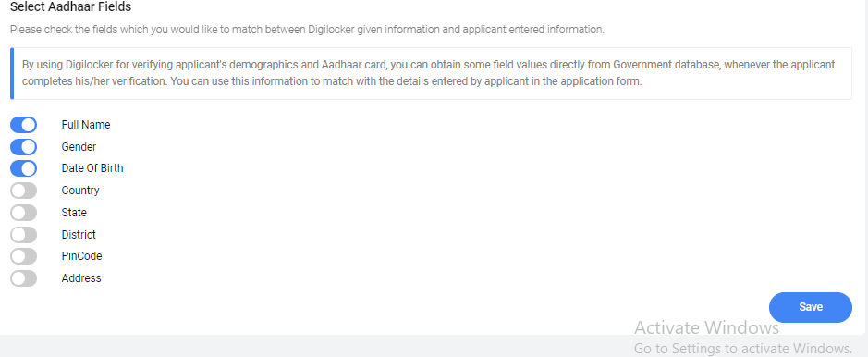The height and width of the screenshot is (357, 868).
Task: Switch on the PinCode toggle
Action: (x=23, y=256)
